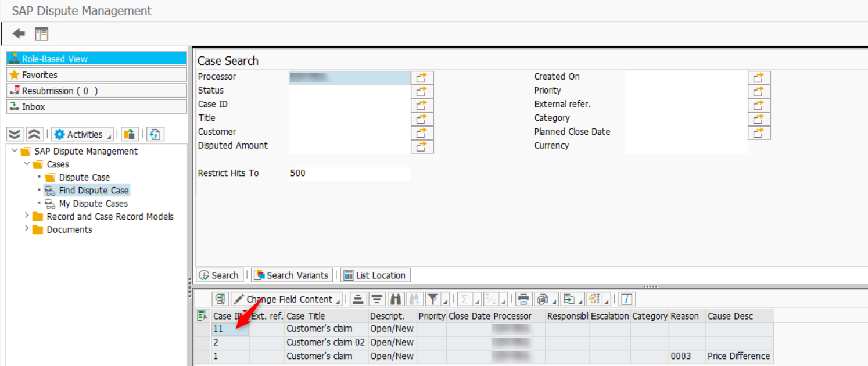The image size is (868, 366).
Task: Open the layout dropdown arrow
Action: coord(607,302)
